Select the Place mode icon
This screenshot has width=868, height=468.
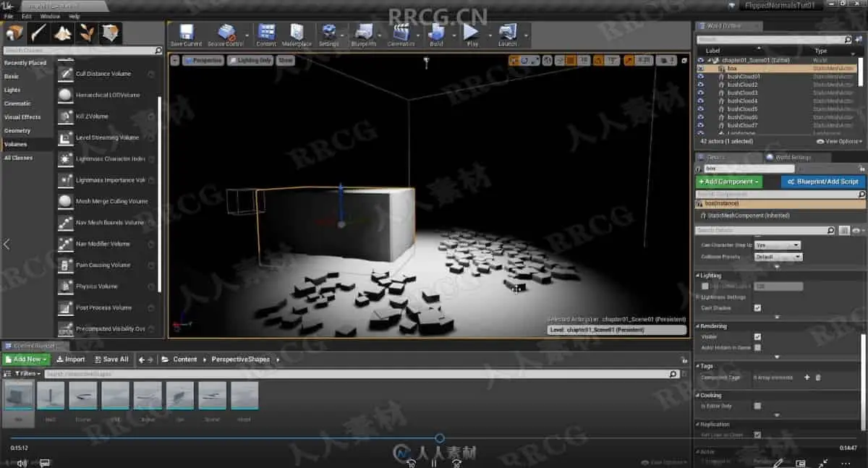coord(14,33)
